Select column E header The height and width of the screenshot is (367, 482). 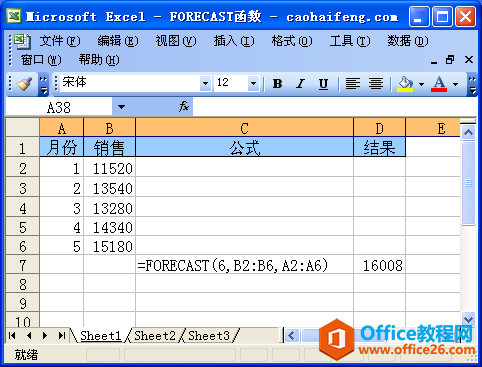point(433,128)
